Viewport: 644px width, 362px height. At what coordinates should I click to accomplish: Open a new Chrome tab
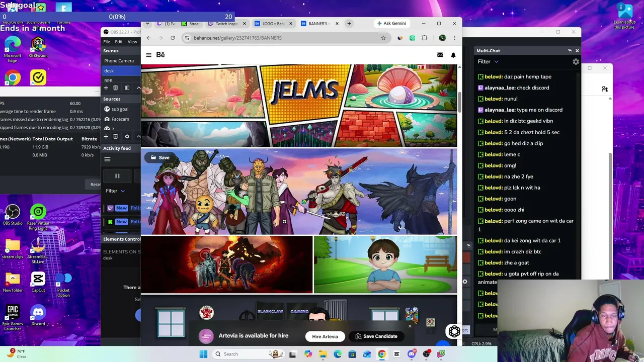[350, 23]
